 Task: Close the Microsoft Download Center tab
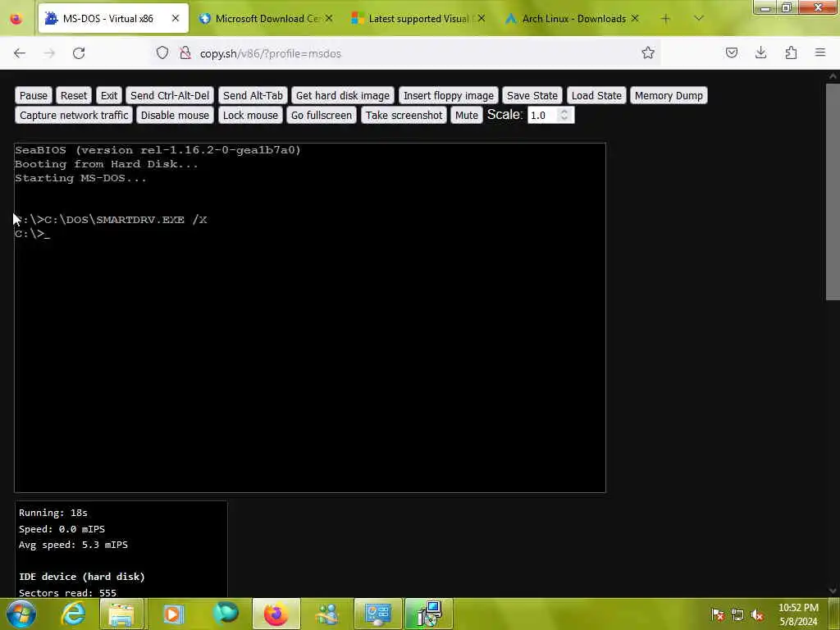tap(329, 19)
